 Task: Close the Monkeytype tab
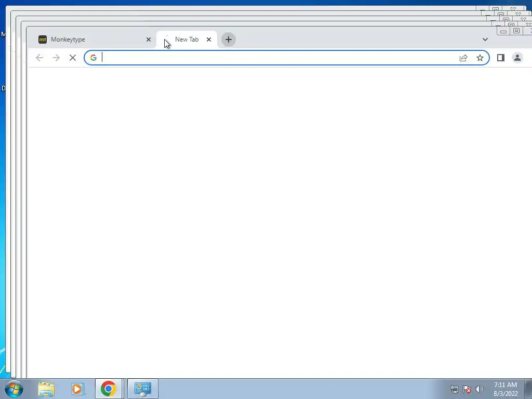(x=148, y=39)
